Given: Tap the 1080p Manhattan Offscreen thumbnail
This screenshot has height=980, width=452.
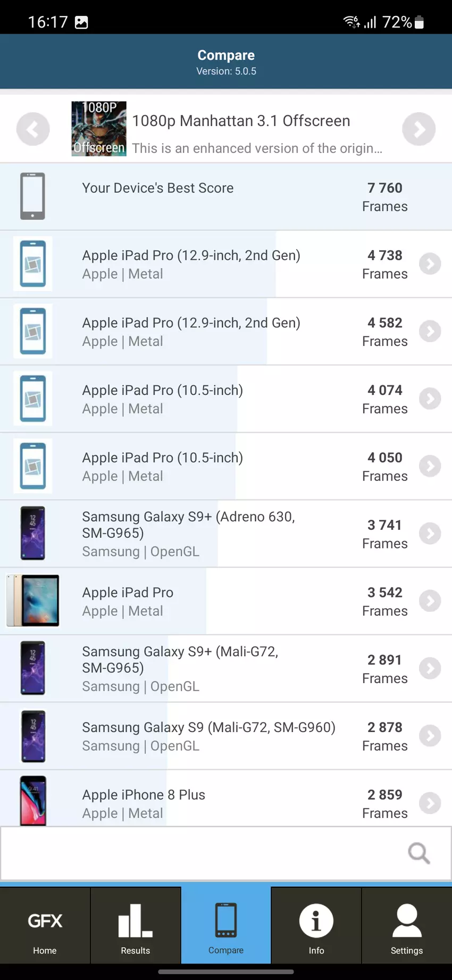Looking at the screenshot, I should coord(99,129).
